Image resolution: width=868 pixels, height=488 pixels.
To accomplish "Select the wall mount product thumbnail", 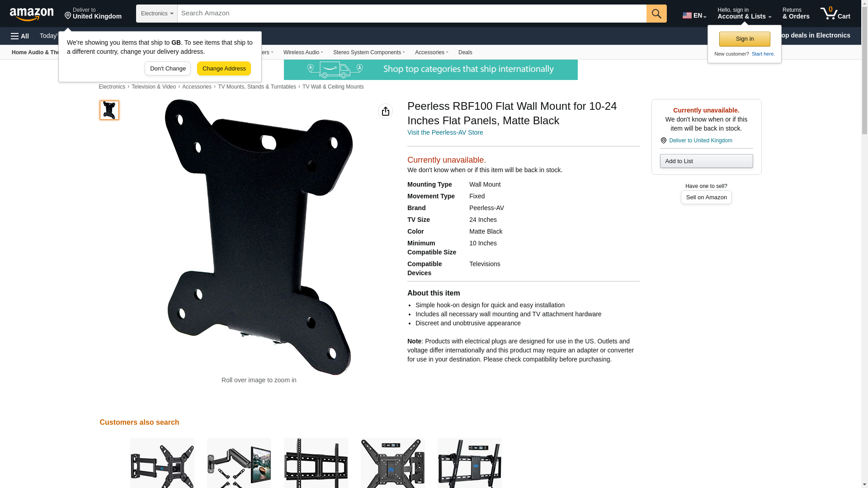I will pyautogui.click(x=109, y=110).
